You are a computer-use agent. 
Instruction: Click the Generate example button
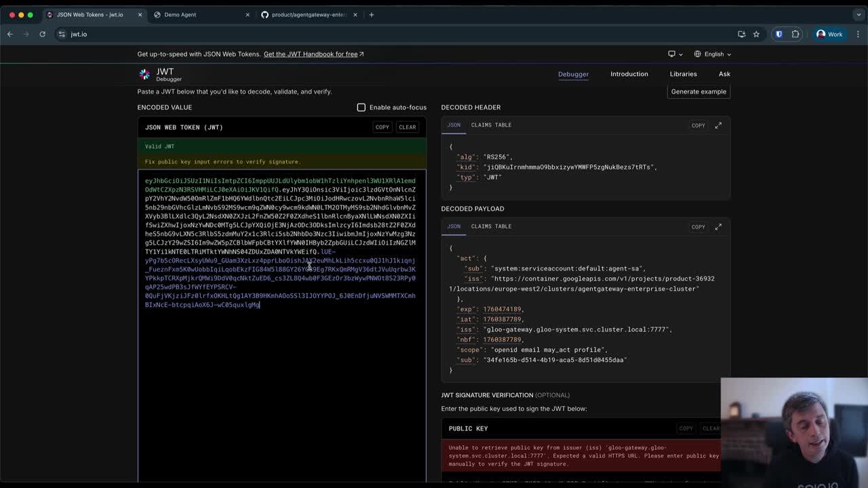pos(698,91)
